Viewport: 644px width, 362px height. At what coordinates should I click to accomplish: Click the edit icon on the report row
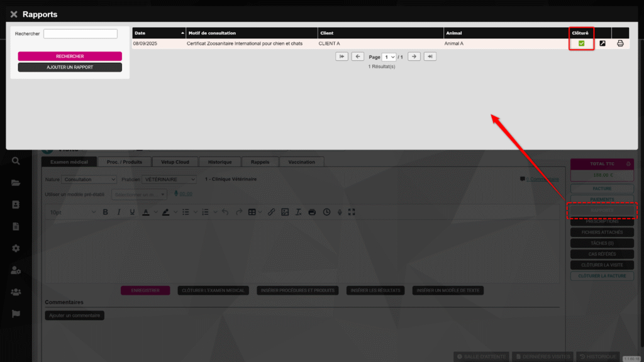[602, 43]
